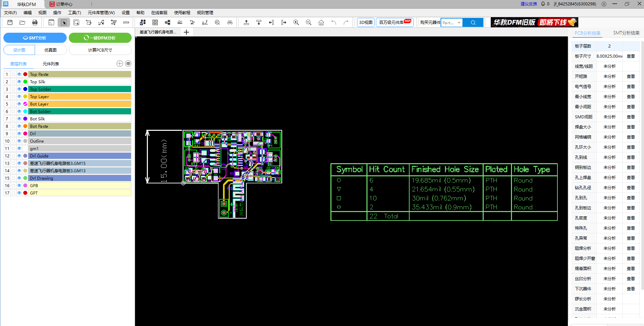Open a file with the folder icon

22,23
